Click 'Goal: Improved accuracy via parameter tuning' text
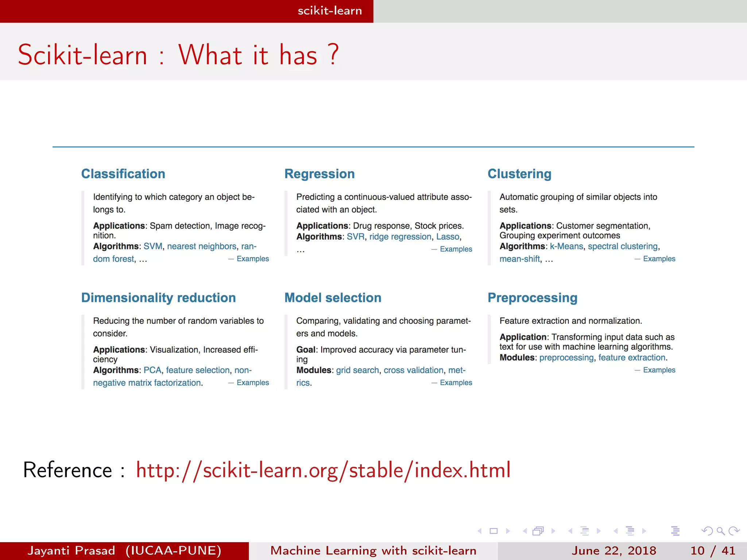747x560 pixels. click(x=381, y=354)
